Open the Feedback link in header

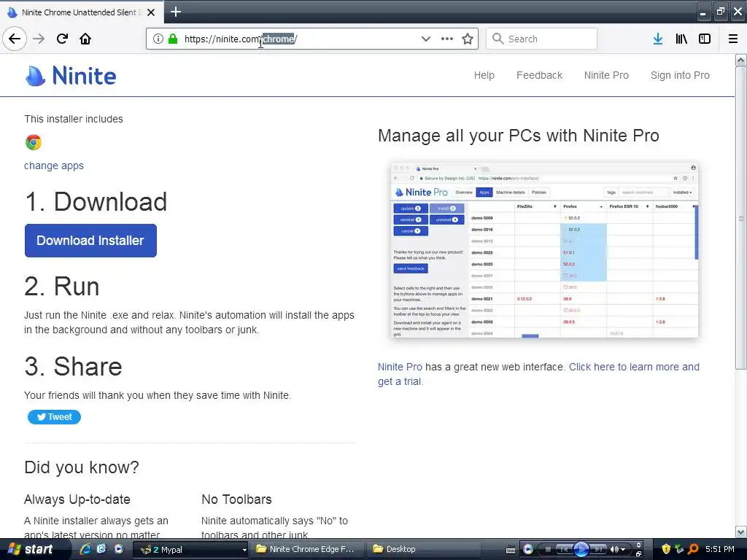(x=539, y=75)
